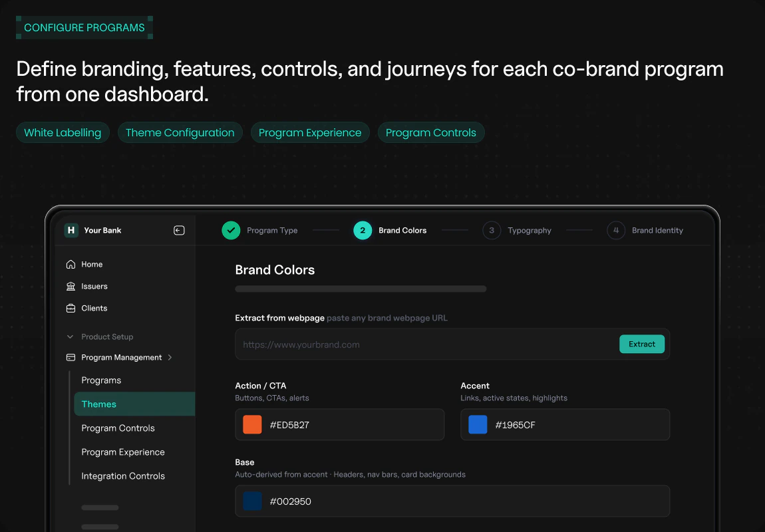Click the Your Bank H logo icon

(71, 230)
